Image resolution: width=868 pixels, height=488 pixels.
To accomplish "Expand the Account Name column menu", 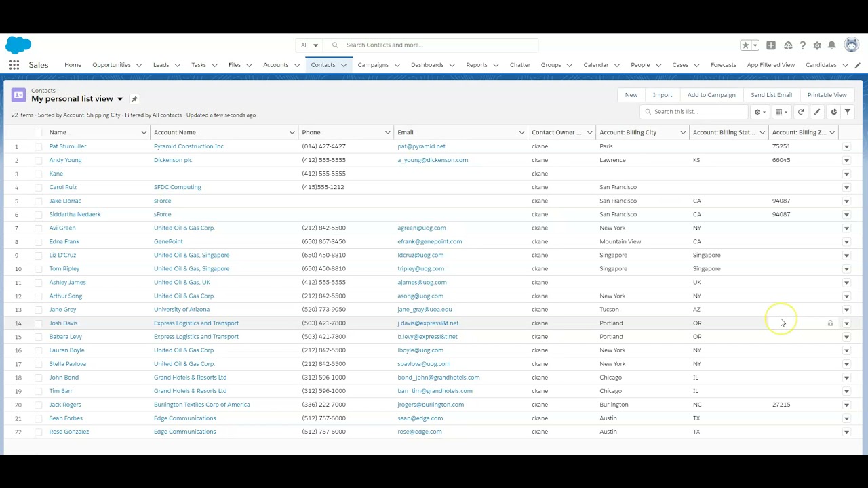I will coord(292,132).
